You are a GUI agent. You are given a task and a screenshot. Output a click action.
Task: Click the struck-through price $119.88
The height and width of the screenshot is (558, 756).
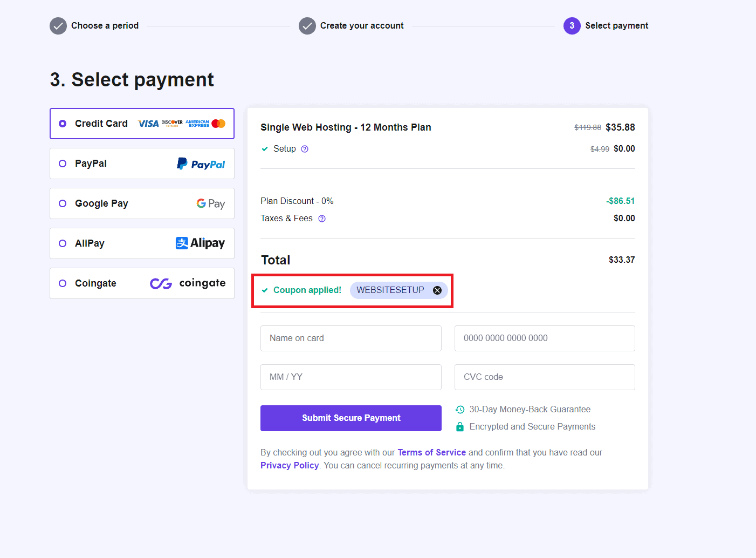tap(588, 128)
